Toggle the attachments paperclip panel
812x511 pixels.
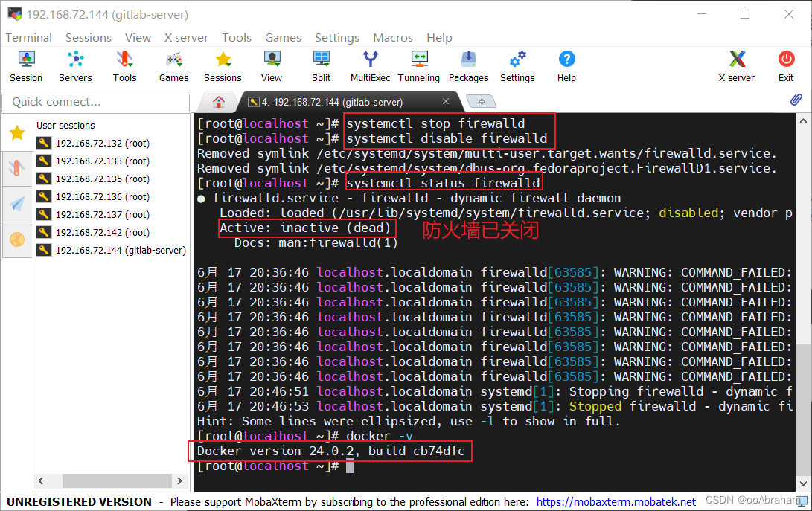coord(796,99)
